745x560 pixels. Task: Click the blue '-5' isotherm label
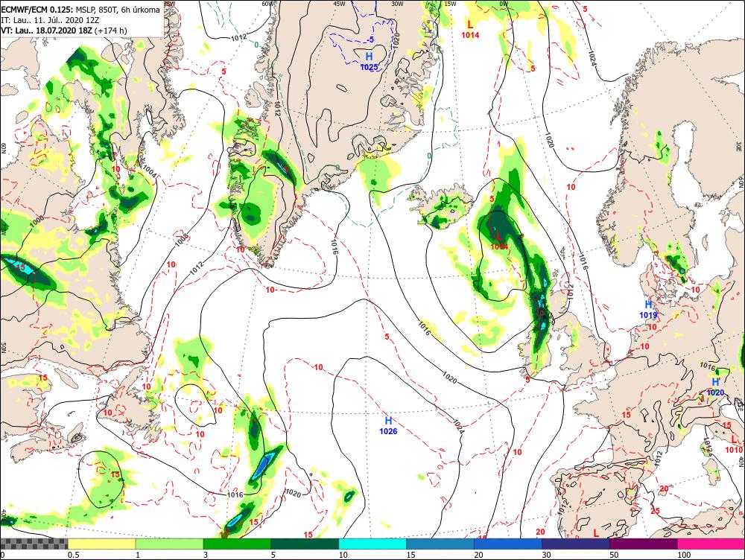click(370, 39)
